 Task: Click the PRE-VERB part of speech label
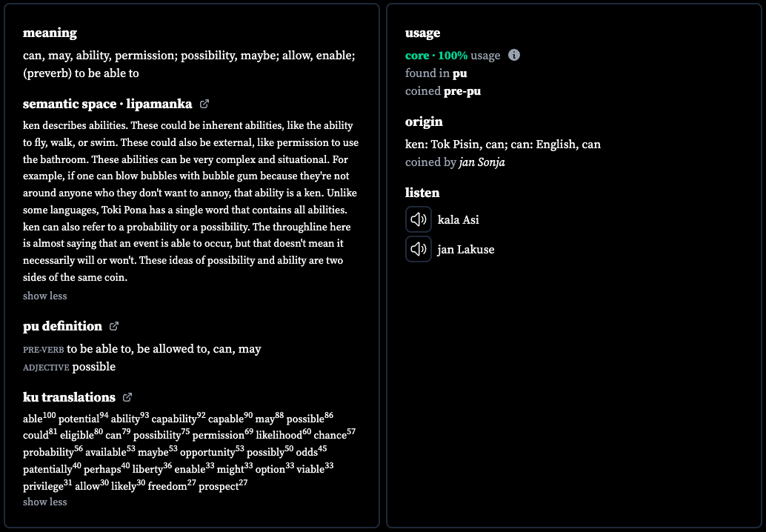(44, 350)
